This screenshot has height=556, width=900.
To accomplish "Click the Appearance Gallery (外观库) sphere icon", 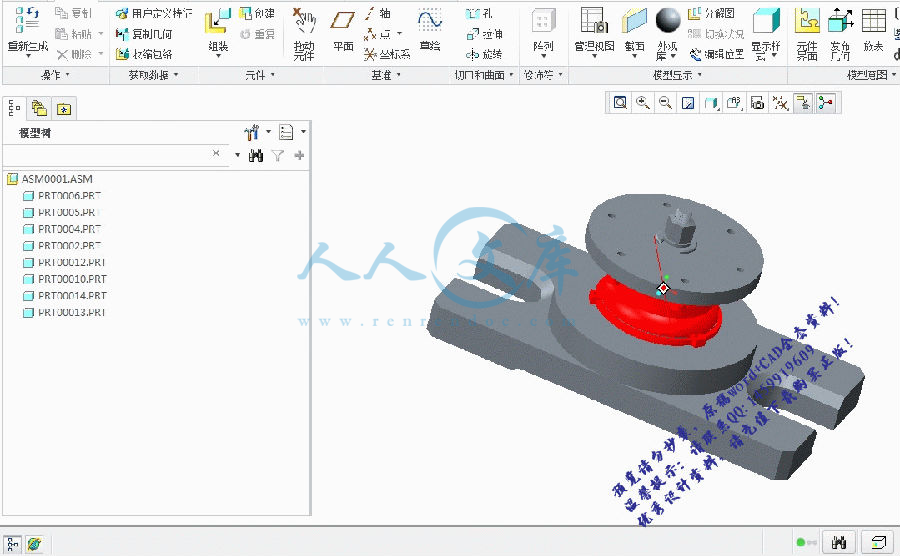I will pos(668,21).
